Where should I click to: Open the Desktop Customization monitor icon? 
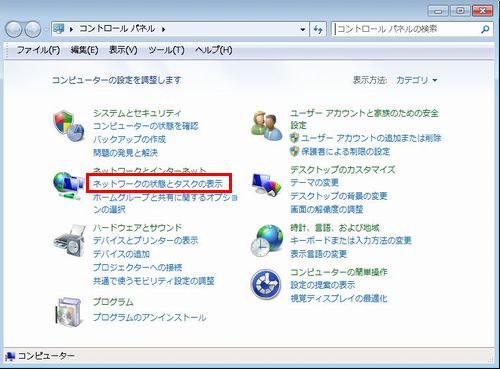[266, 184]
